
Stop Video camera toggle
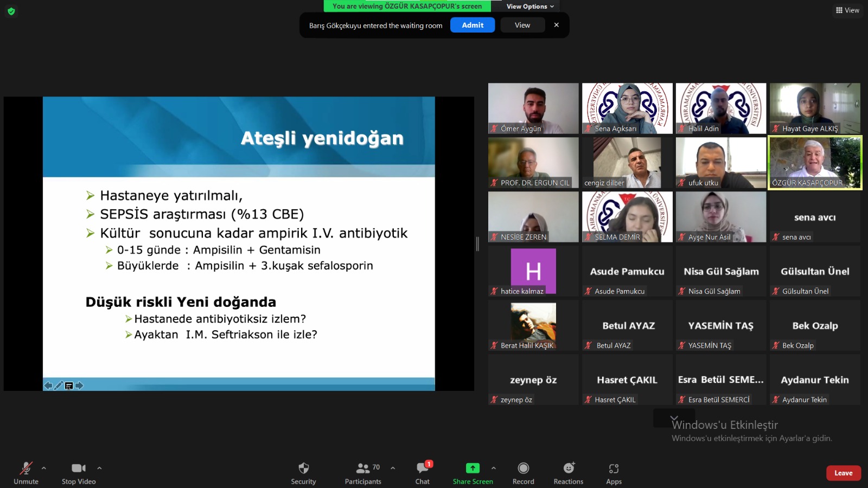pyautogui.click(x=79, y=468)
